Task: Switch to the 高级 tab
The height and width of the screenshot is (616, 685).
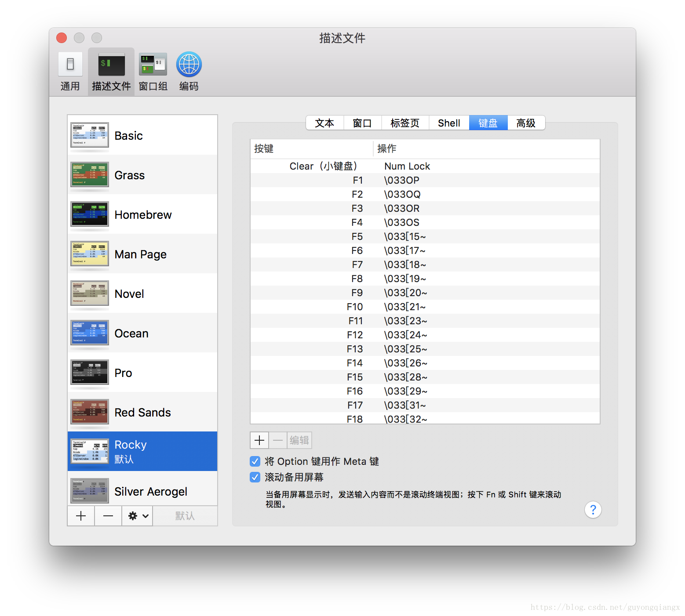Action: point(526,123)
